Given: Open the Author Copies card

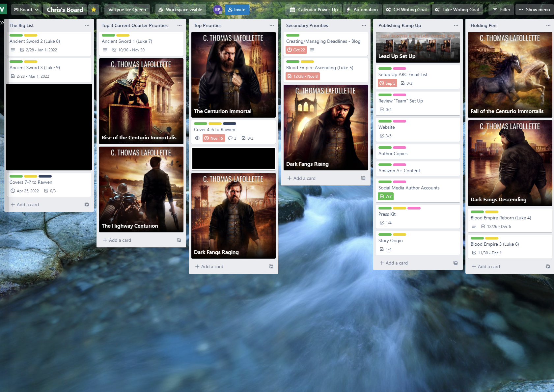Looking at the screenshot, I should tap(418, 152).
